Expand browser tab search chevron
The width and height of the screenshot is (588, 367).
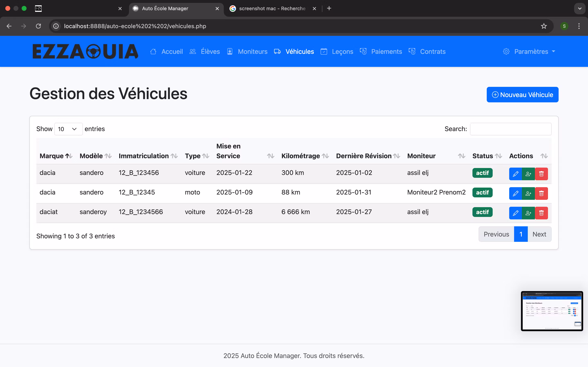click(x=579, y=9)
